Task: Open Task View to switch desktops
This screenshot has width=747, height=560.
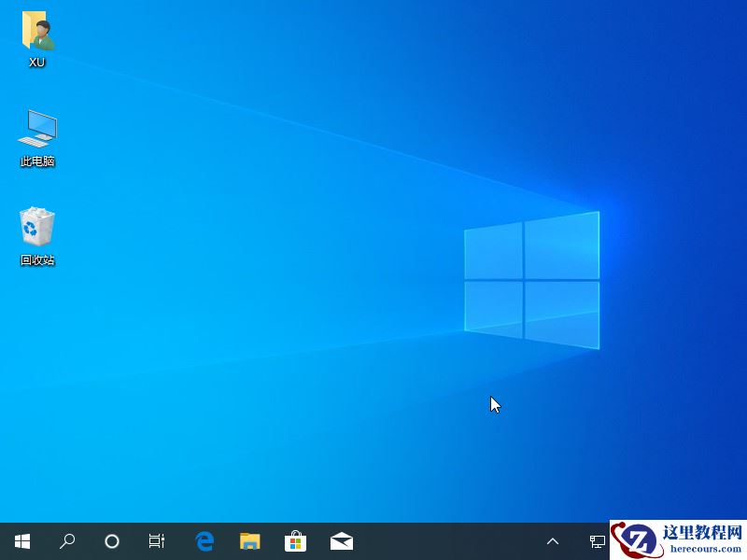Action: [157, 541]
